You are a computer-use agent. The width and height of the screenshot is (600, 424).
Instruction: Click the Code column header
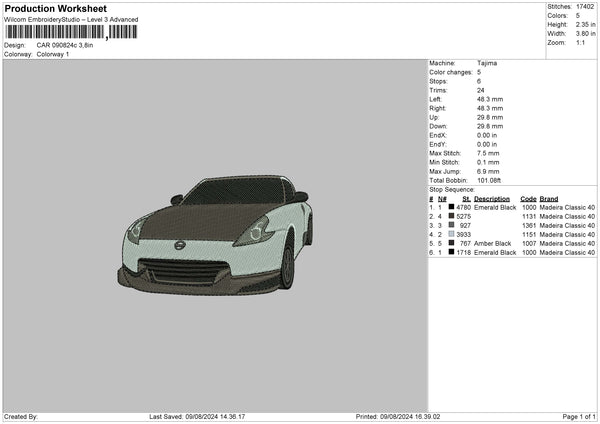tap(528, 198)
